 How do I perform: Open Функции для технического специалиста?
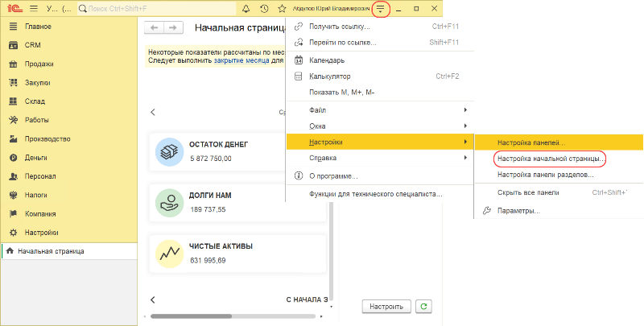[x=380, y=194]
